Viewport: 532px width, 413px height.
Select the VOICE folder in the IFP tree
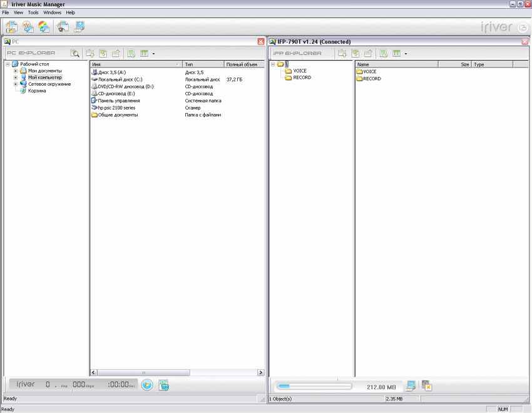(300, 71)
